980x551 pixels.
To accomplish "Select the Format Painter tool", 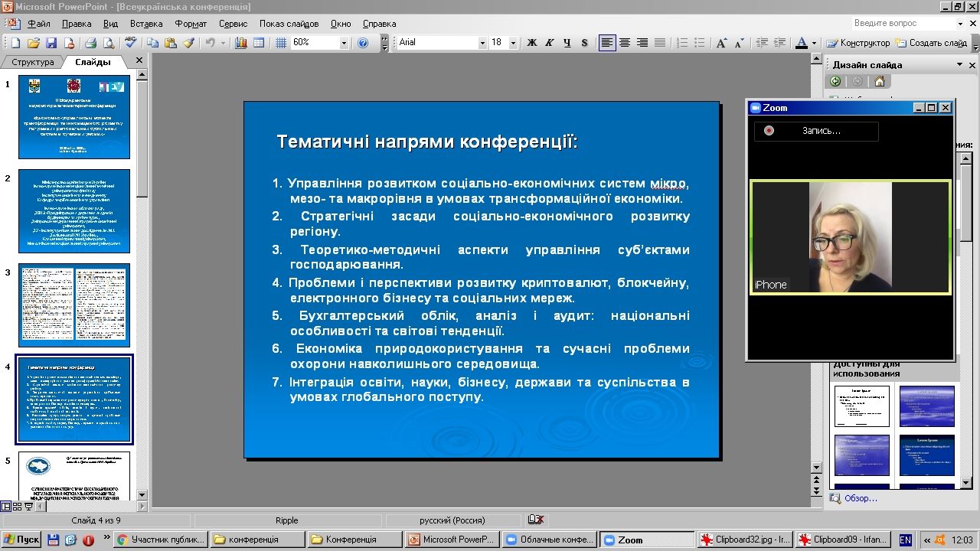I will (x=188, y=43).
